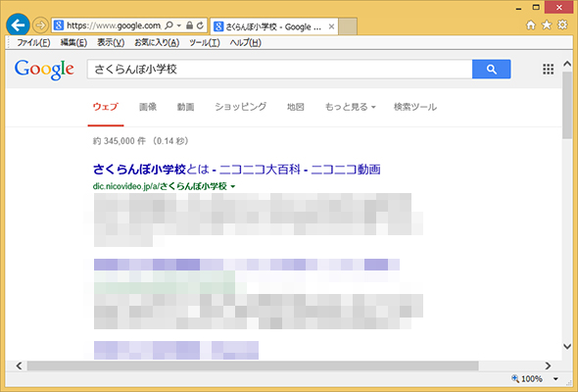Click the vertical scrollbar up arrow
The height and width of the screenshot is (392, 578).
point(567,64)
